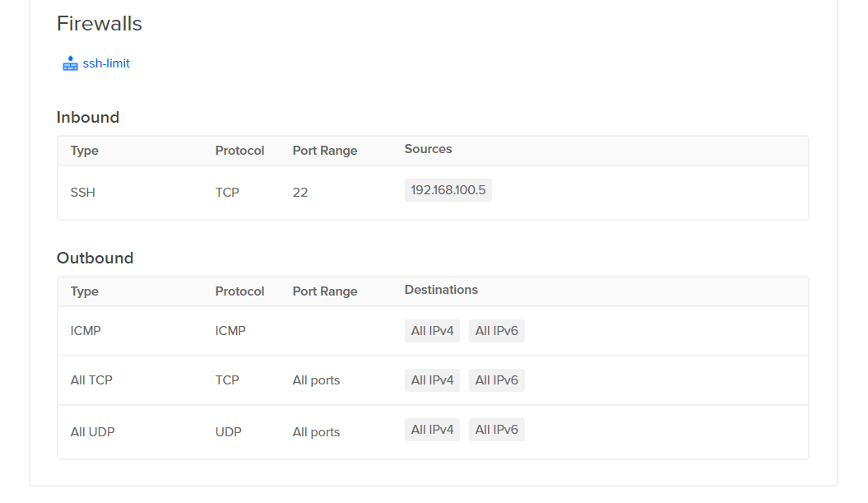The height and width of the screenshot is (503, 868).
Task: Click the firewall icon beside ssh-limit
Action: [x=70, y=63]
